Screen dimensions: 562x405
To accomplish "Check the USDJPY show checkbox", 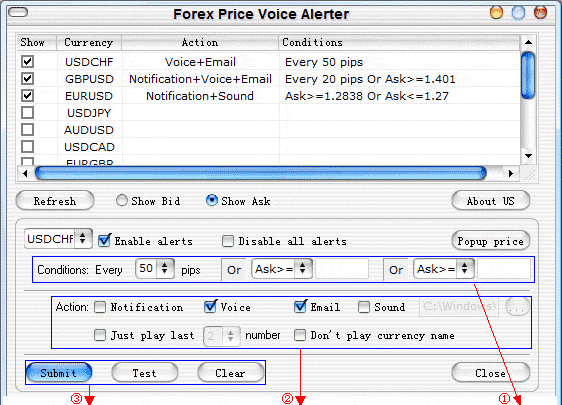I will pyautogui.click(x=28, y=113).
